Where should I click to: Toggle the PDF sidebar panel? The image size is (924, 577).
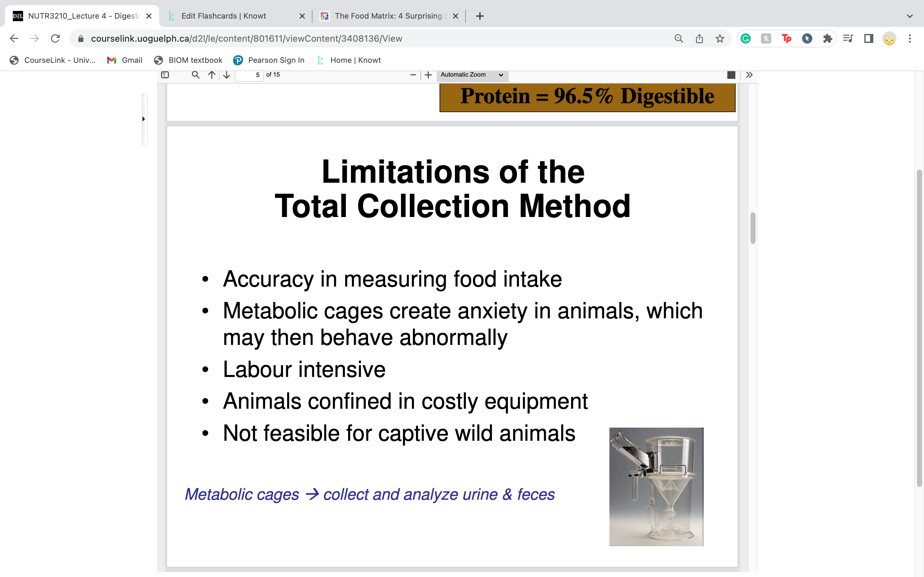tap(165, 75)
